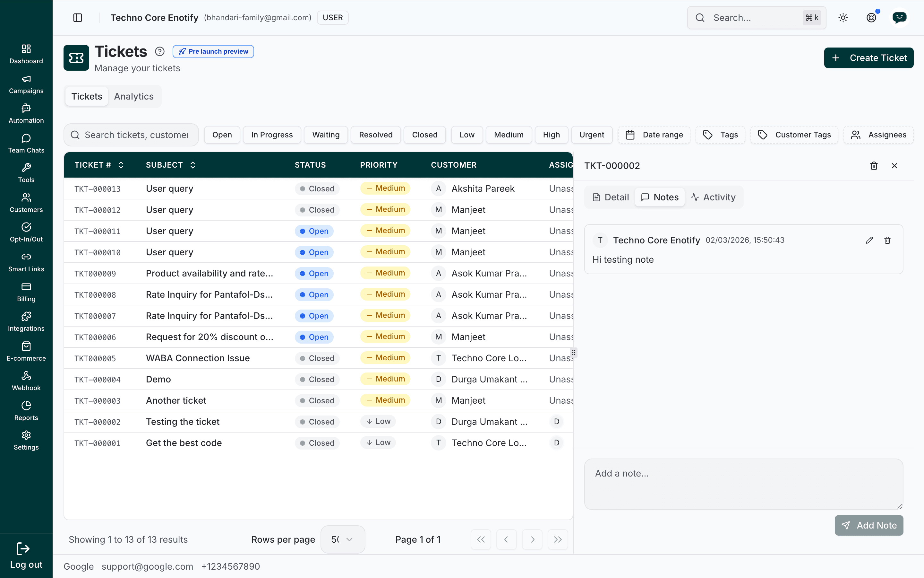Go to Customers in the sidebar
Image resolution: width=924 pixels, height=578 pixels.
[26, 203]
